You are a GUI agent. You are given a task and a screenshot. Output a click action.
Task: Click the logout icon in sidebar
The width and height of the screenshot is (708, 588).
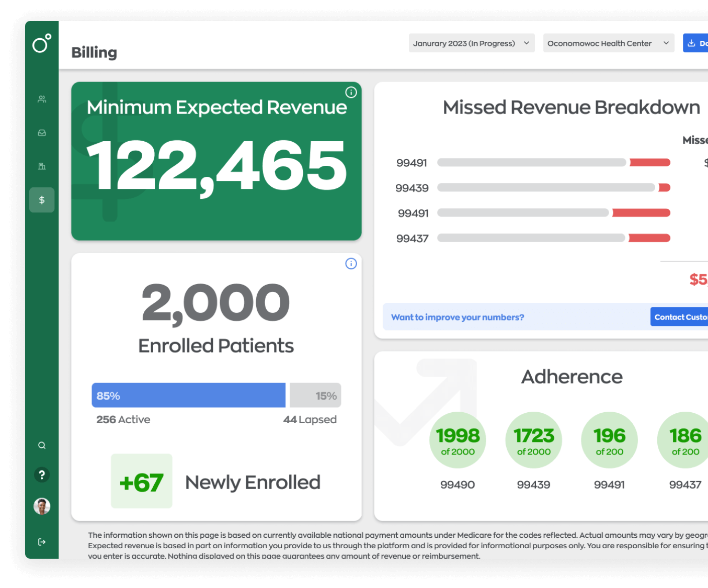[42, 542]
